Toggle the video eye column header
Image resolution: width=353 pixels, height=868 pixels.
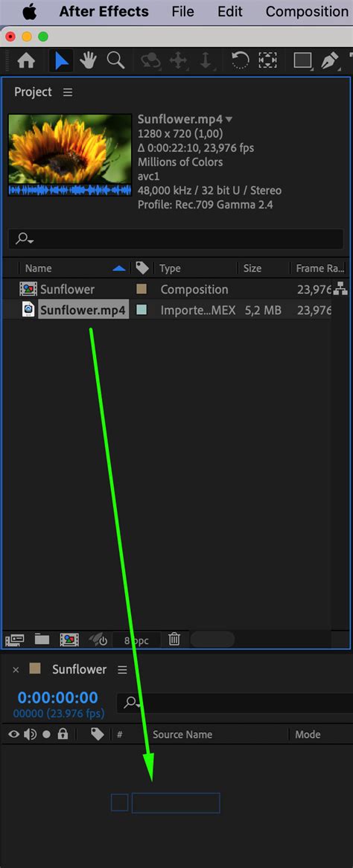point(14,734)
